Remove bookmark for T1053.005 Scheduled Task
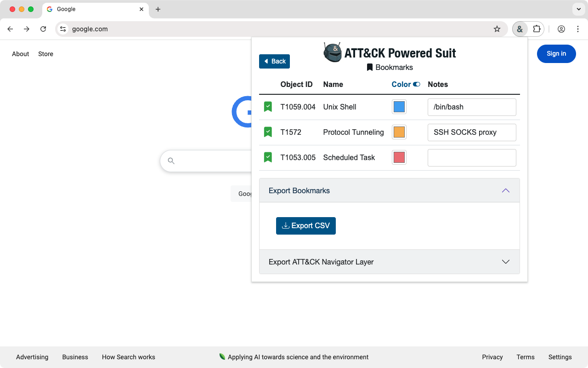 (x=268, y=157)
